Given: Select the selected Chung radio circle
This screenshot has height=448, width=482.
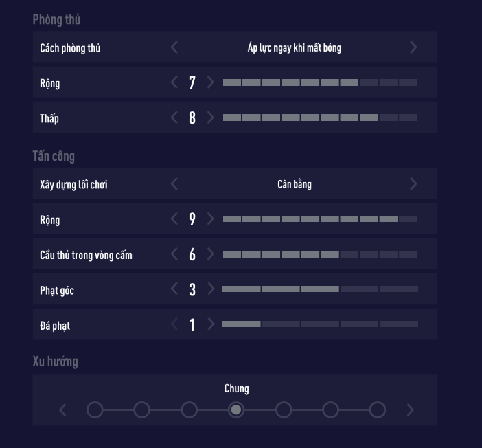Looking at the screenshot, I should tap(236, 410).
